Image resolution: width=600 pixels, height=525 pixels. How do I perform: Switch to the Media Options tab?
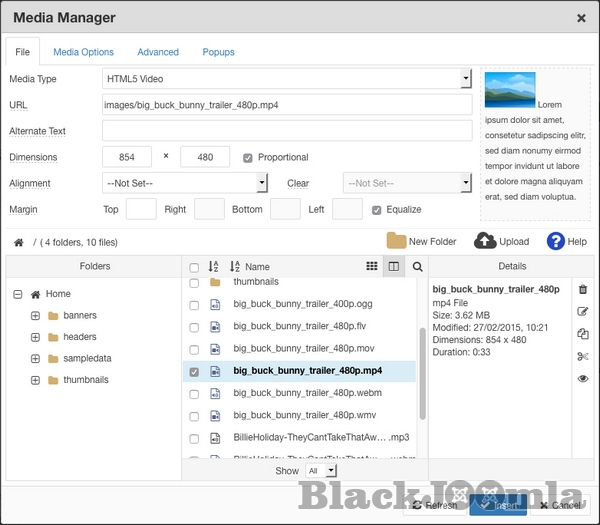click(83, 52)
